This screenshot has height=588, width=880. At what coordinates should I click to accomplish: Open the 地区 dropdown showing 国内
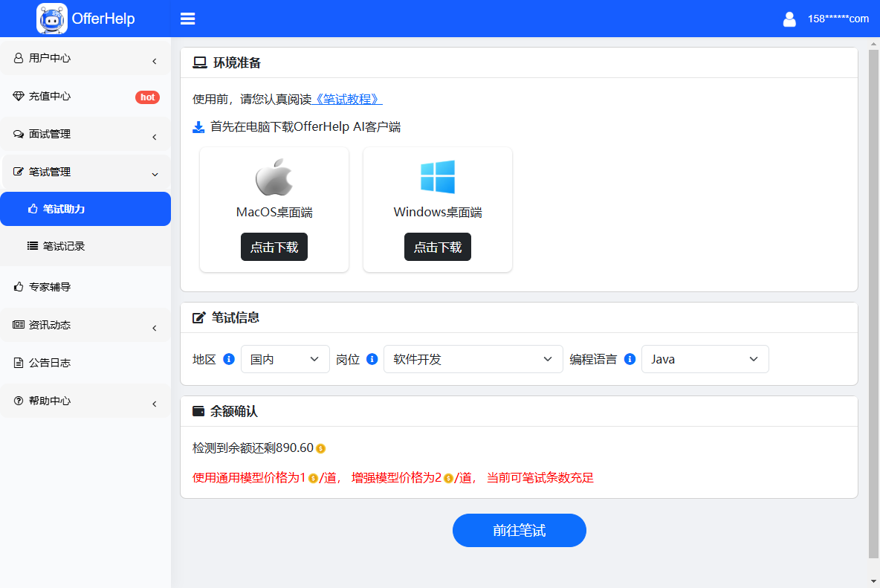[x=285, y=359]
